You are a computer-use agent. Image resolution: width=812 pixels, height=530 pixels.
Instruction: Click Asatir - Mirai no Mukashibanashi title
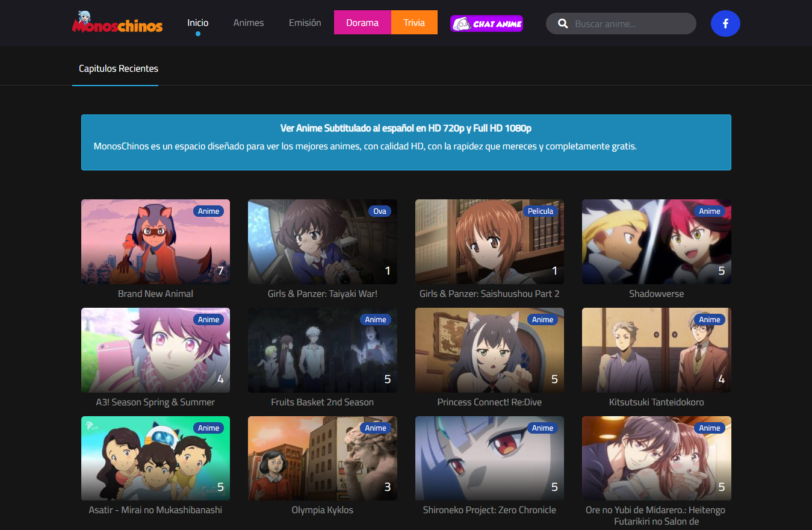155,510
